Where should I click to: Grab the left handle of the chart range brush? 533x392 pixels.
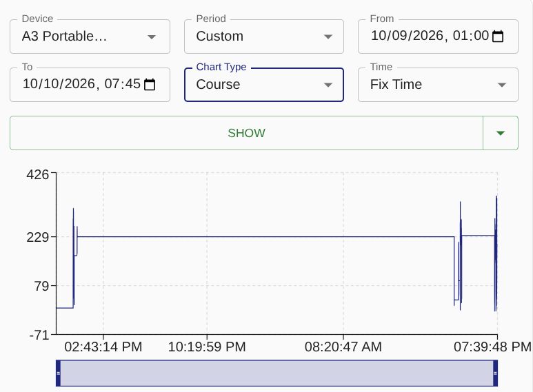(58, 373)
